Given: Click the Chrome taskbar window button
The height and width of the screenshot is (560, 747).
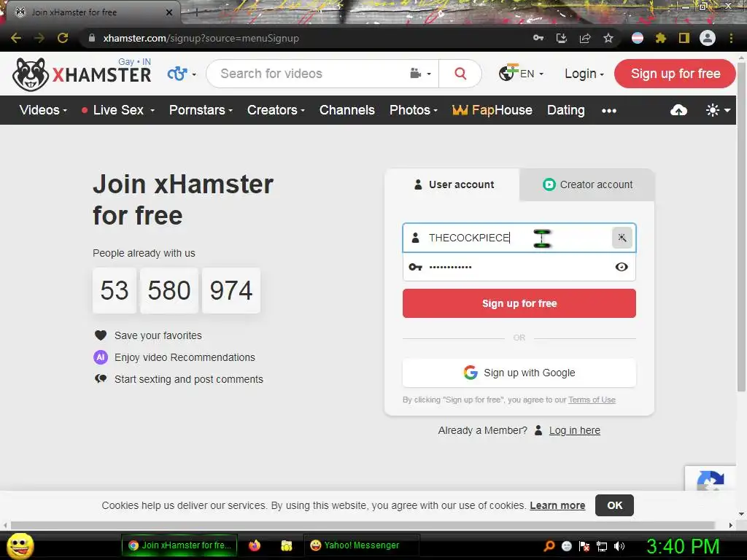Looking at the screenshot, I should [179, 545].
